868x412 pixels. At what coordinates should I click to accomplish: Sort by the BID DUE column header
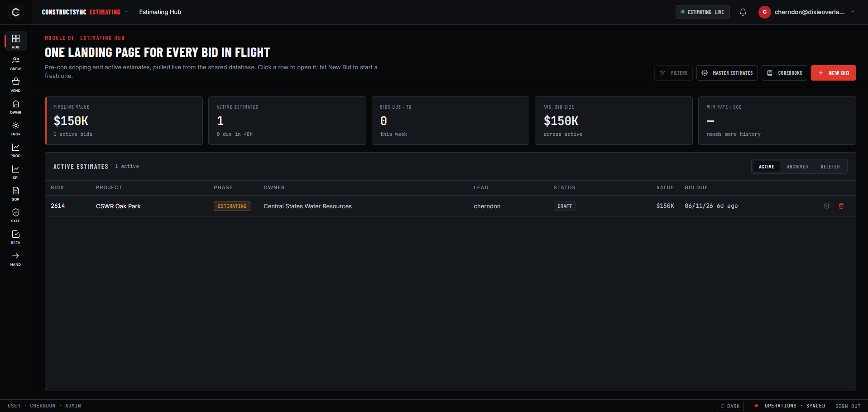(696, 187)
